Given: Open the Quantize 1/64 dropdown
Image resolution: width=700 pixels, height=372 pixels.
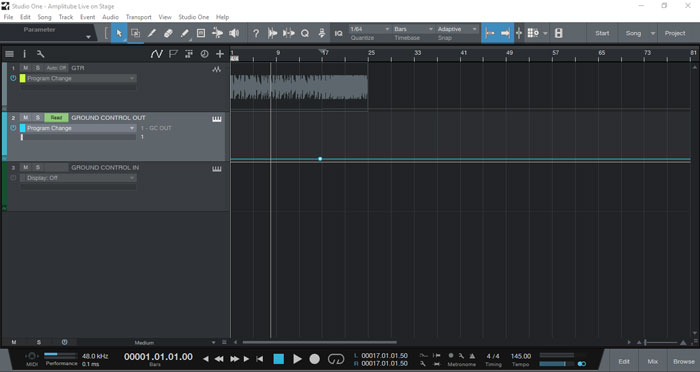Looking at the screenshot, I should pyautogui.click(x=370, y=29).
